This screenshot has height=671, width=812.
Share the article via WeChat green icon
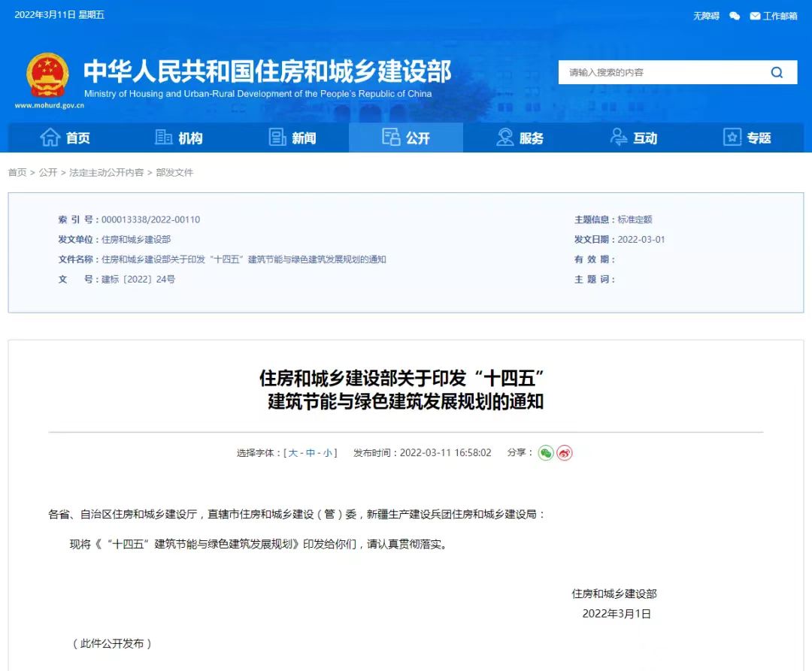click(546, 452)
